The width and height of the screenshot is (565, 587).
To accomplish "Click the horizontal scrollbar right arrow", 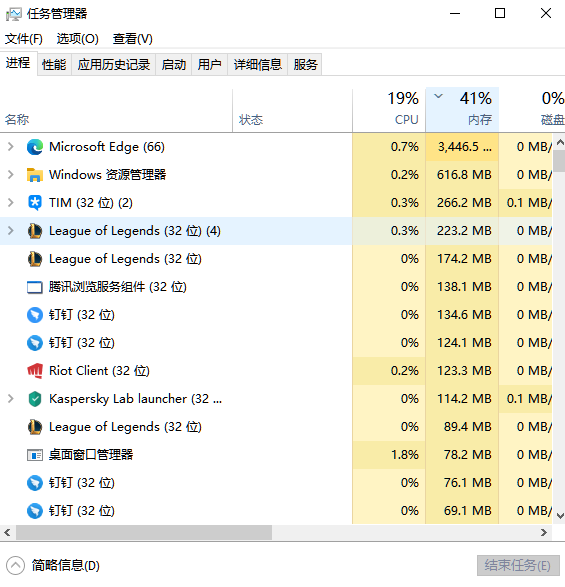I will click(x=544, y=533).
